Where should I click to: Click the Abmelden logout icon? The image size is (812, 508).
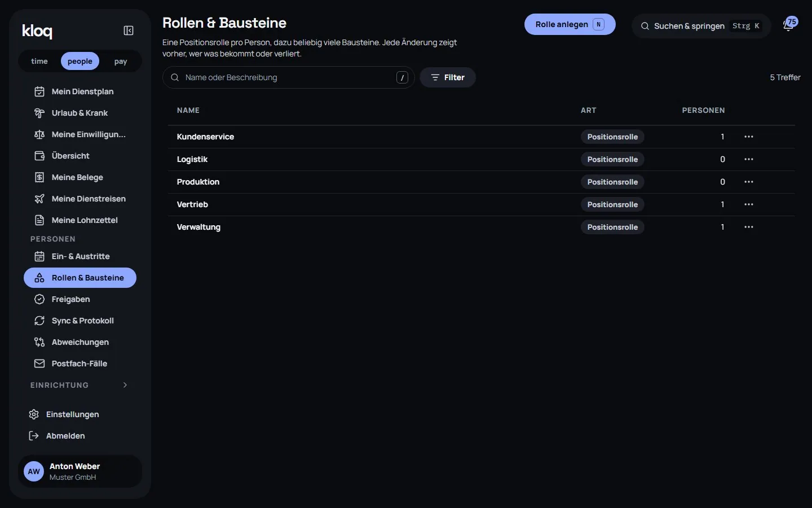click(34, 436)
